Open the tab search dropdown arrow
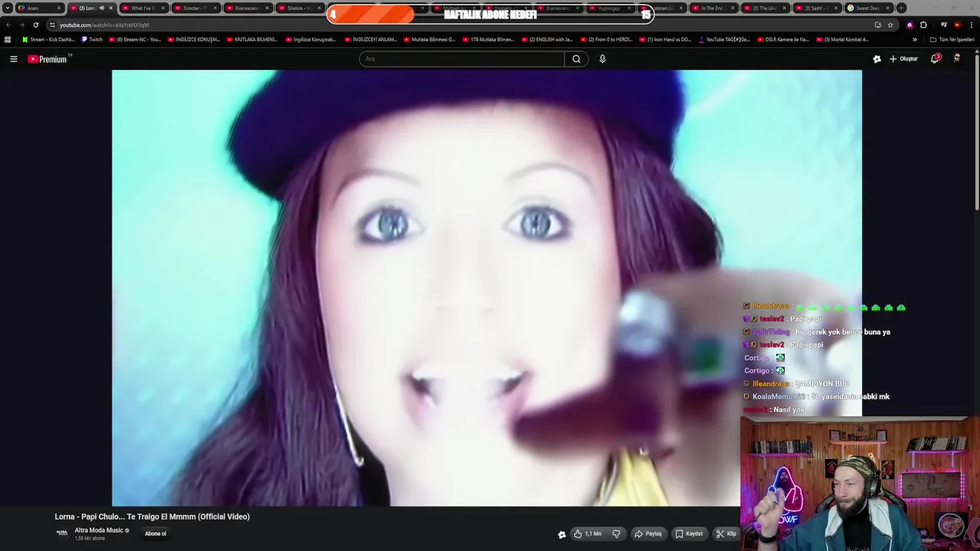980x551 pixels. click(8, 8)
